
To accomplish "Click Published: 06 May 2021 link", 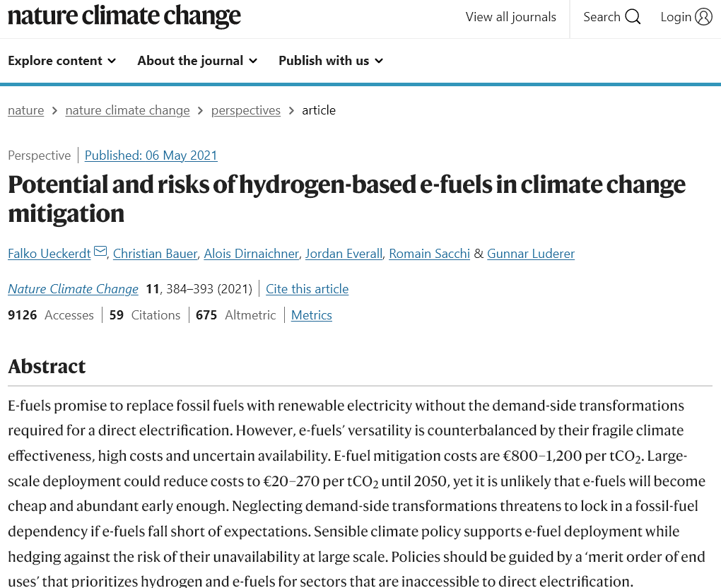I will (151, 155).
